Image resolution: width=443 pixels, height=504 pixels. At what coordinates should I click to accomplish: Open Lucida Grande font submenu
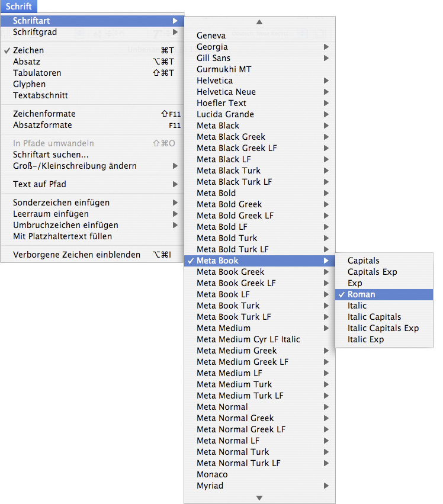pyautogui.click(x=260, y=114)
